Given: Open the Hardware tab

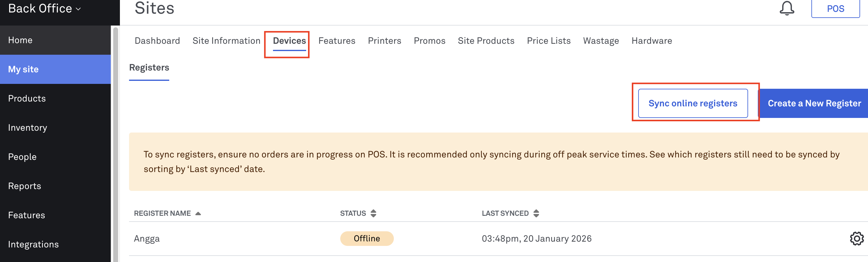Looking at the screenshot, I should [x=651, y=41].
